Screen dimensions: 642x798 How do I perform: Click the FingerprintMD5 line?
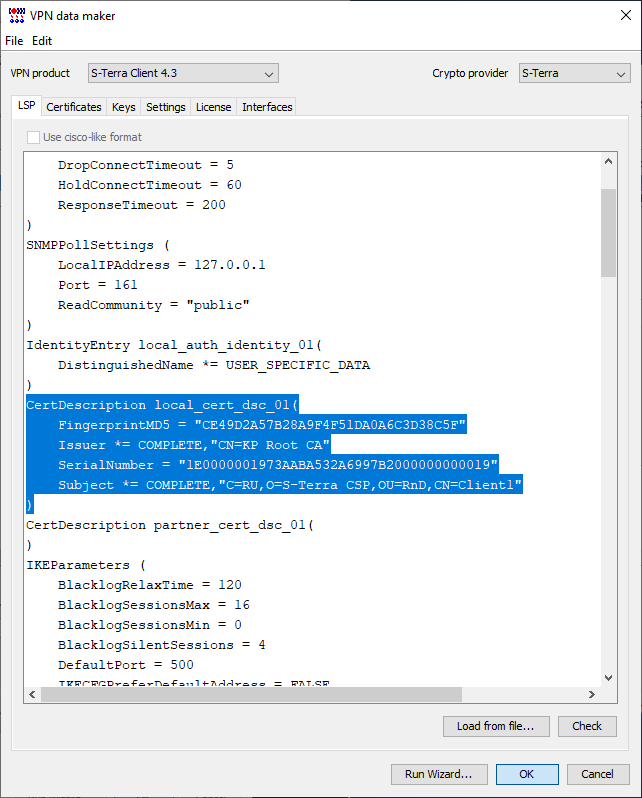click(x=262, y=425)
